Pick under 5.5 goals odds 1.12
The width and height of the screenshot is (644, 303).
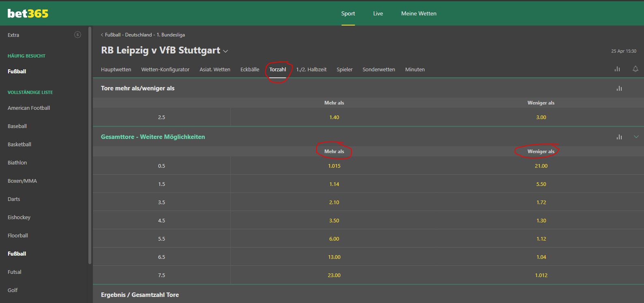click(x=541, y=239)
